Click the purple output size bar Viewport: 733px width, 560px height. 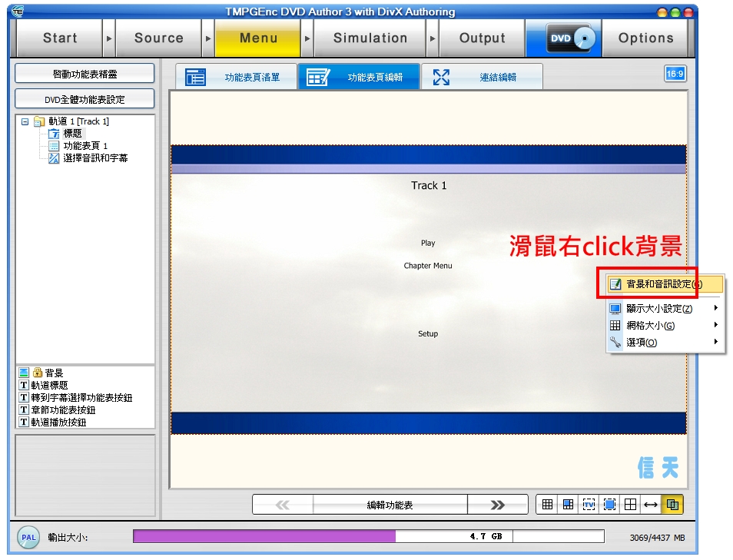[264, 536]
